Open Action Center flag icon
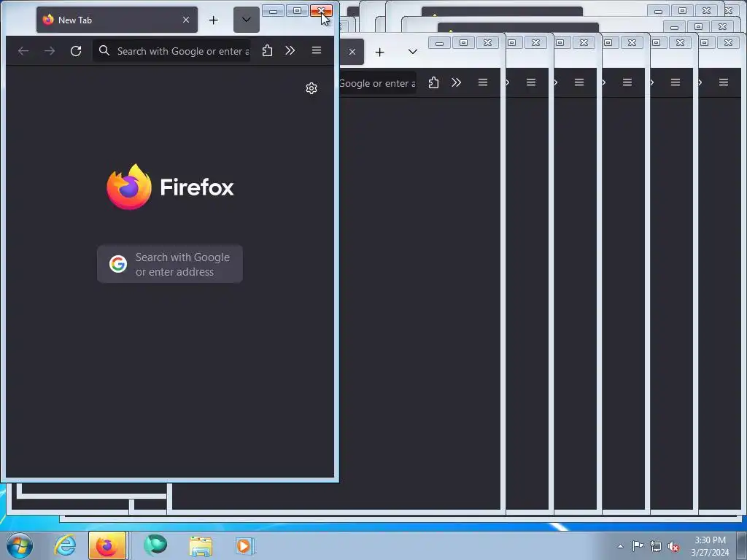Viewport: 747px width, 560px height. (x=638, y=546)
